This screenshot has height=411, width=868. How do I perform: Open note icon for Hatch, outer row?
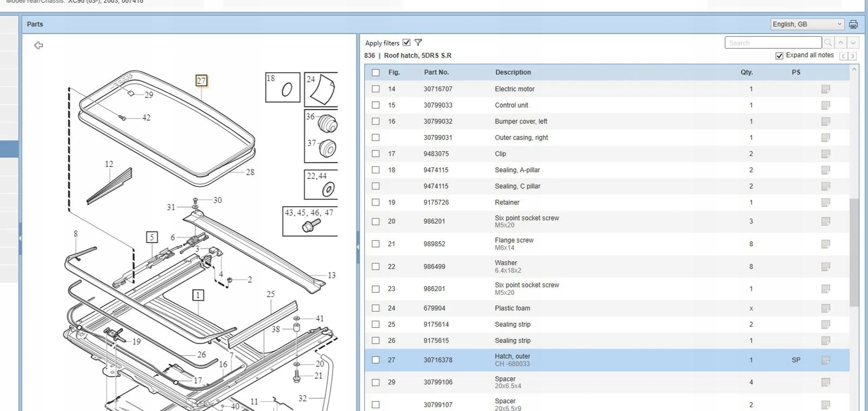point(826,360)
